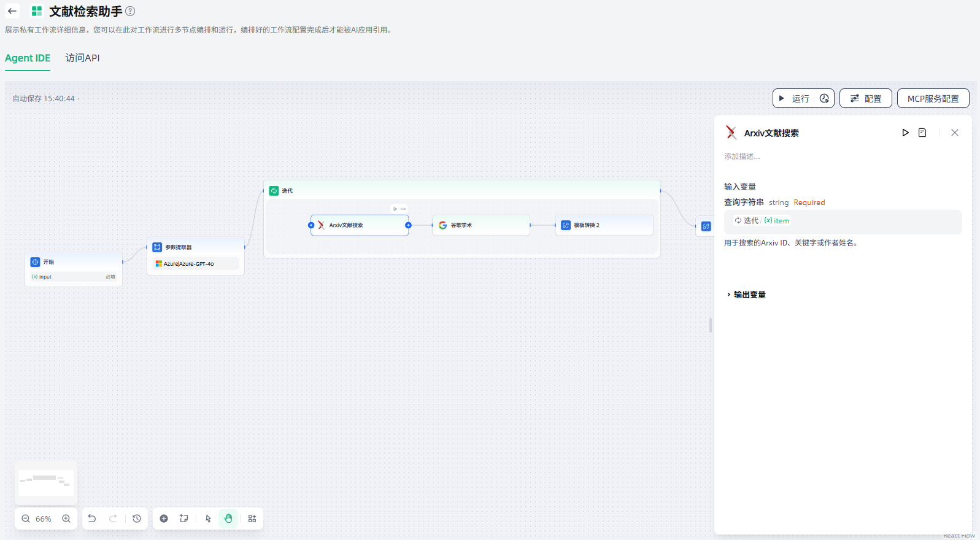Undo the last canvas change
The height and width of the screenshot is (540, 980).
pos(92,519)
